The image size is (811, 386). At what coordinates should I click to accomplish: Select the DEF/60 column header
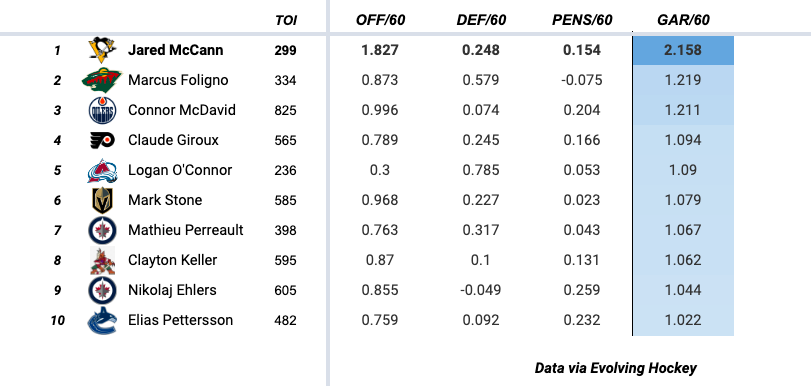[x=481, y=20]
